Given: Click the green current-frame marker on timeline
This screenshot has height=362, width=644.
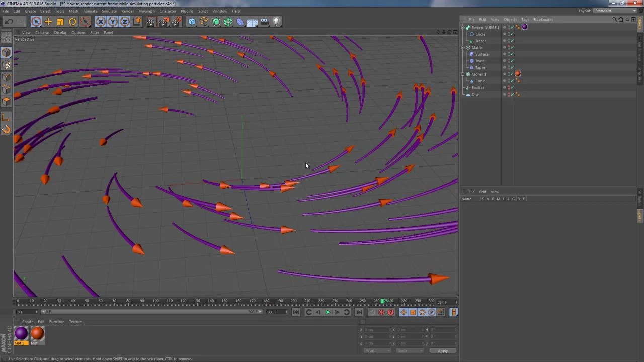Looking at the screenshot, I should pyautogui.click(x=382, y=301).
